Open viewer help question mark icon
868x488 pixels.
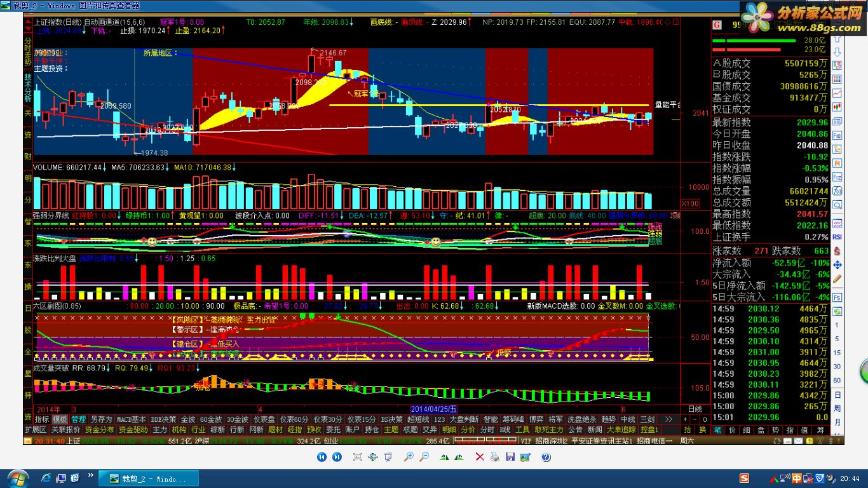point(546,456)
